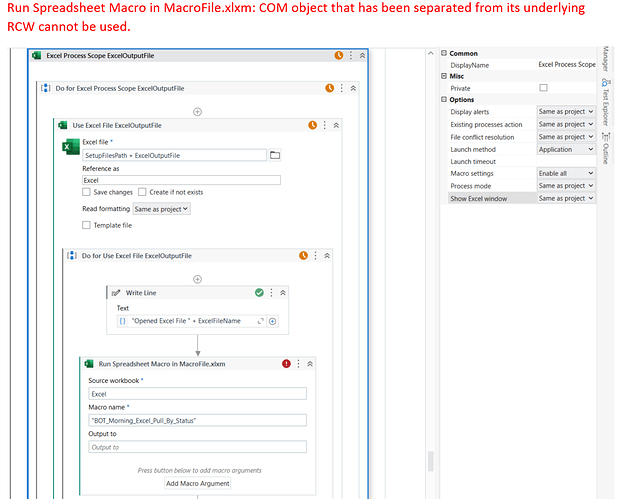
Task: Toggle the Save changes checkbox
Action: (86, 192)
